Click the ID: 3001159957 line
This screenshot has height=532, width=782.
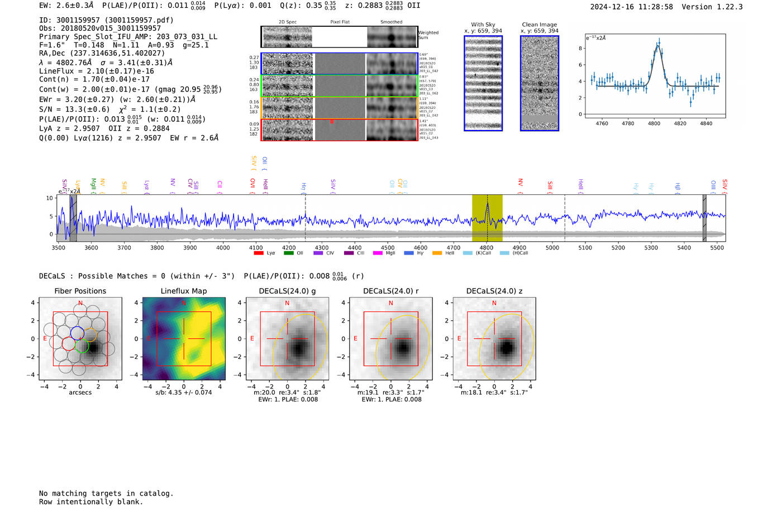(106, 20)
